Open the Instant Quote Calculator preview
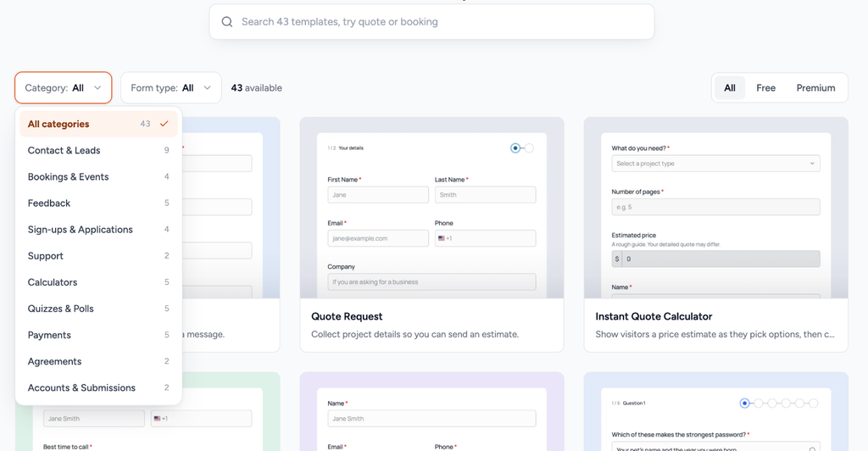This screenshot has width=868, height=451. click(715, 208)
